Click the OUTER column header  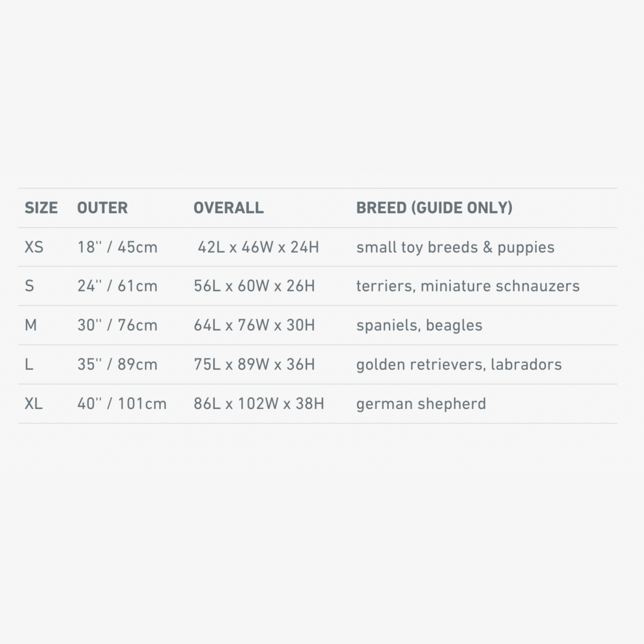(102, 208)
